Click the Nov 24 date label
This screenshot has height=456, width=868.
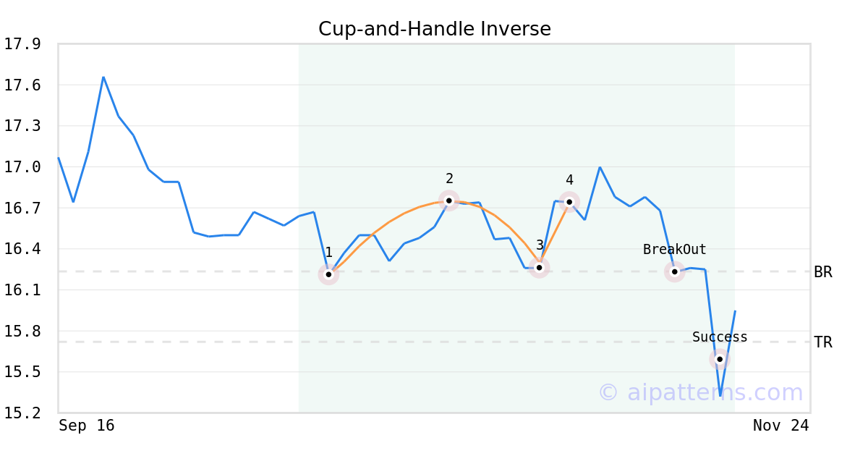click(x=780, y=426)
